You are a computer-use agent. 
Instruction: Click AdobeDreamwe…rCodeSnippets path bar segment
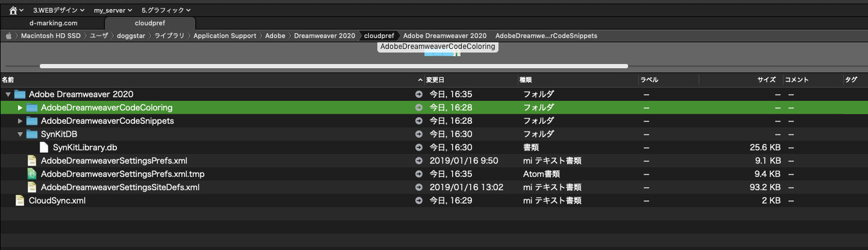pyautogui.click(x=546, y=36)
